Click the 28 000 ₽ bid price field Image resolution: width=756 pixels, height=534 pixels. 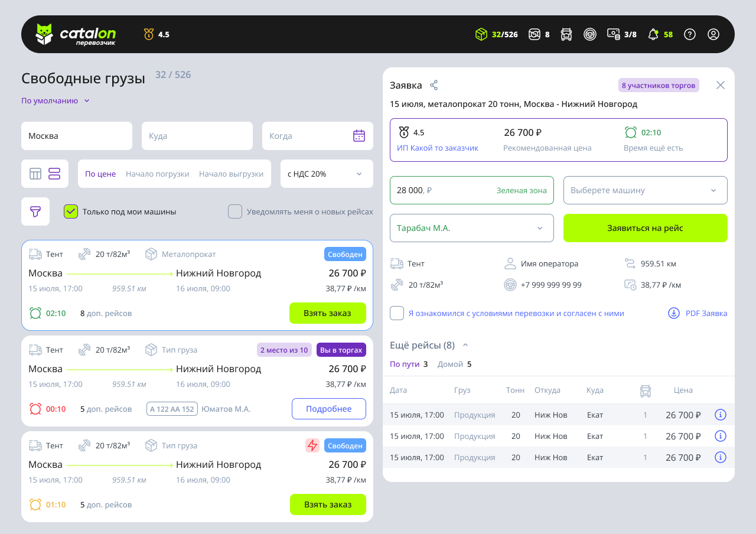point(472,190)
